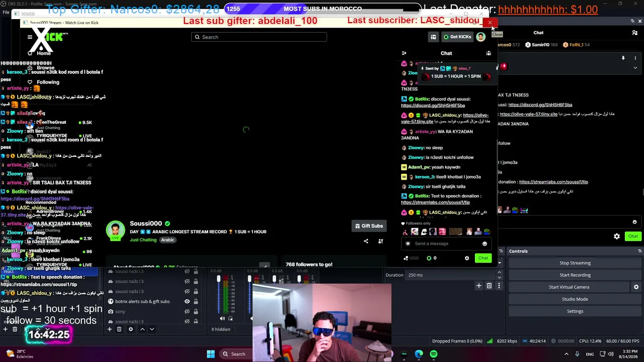Select the Soussi000 Stream browser tab
This screenshot has height=362, width=644.
[64, 23]
